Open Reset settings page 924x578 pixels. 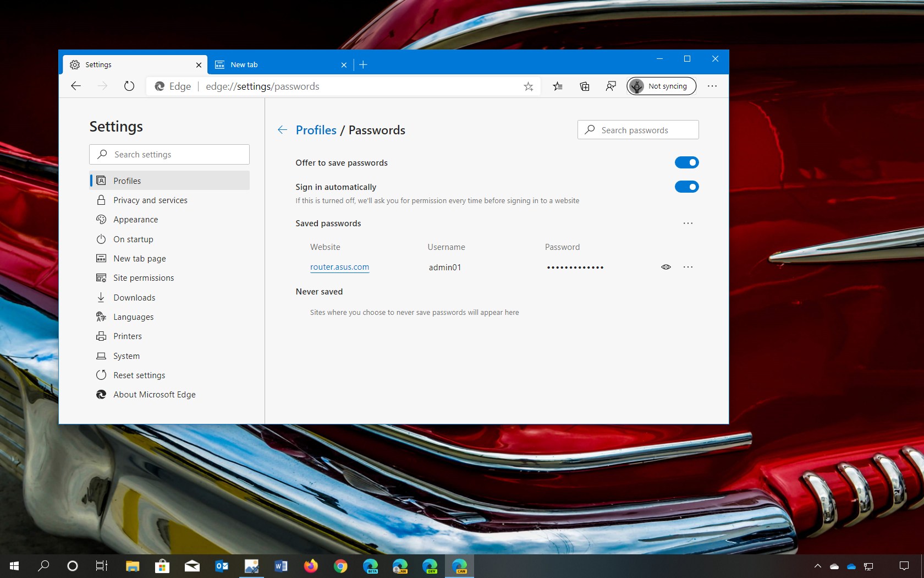click(169, 375)
